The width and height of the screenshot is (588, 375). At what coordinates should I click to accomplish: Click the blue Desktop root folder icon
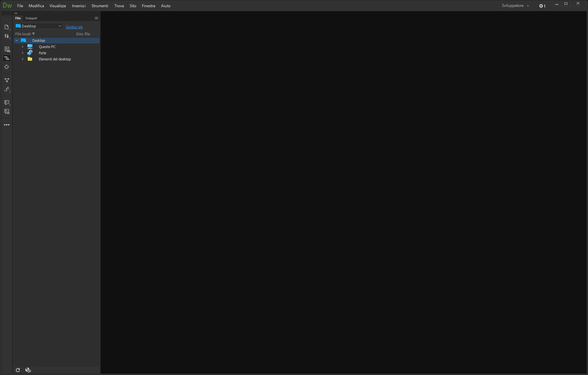(x=23, y=41)
